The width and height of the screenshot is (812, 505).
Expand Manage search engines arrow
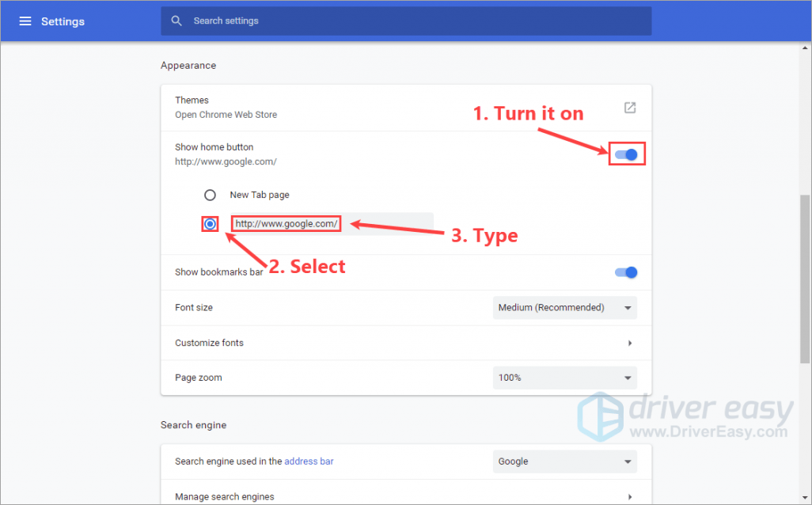(630, 497)
